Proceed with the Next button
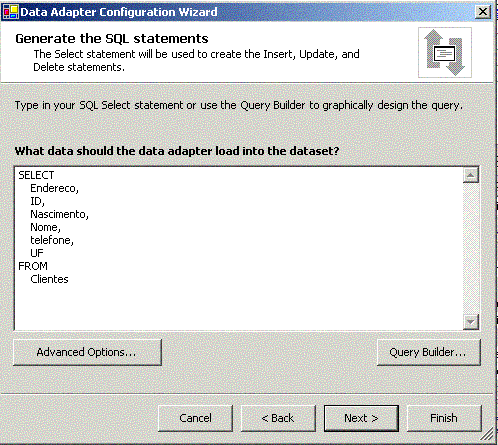This screenshot has height=445, width=498. (x=361, y=418)
